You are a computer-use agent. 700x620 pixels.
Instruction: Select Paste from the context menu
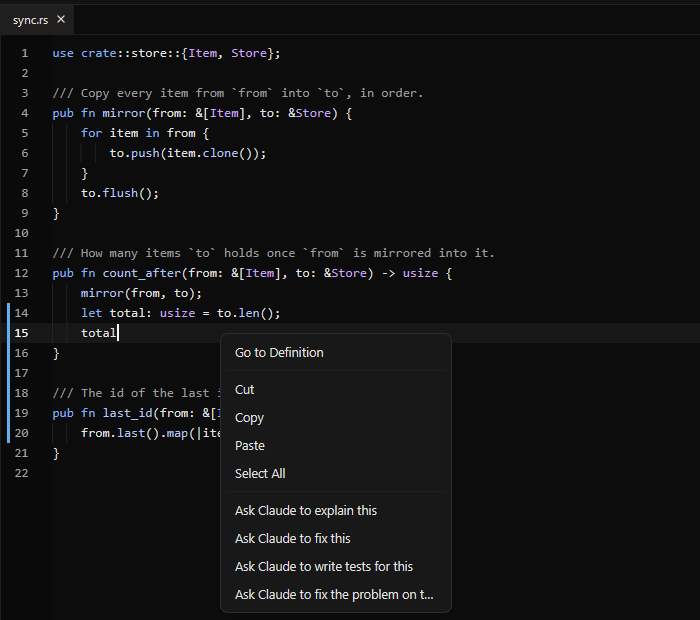coord(336,445)
